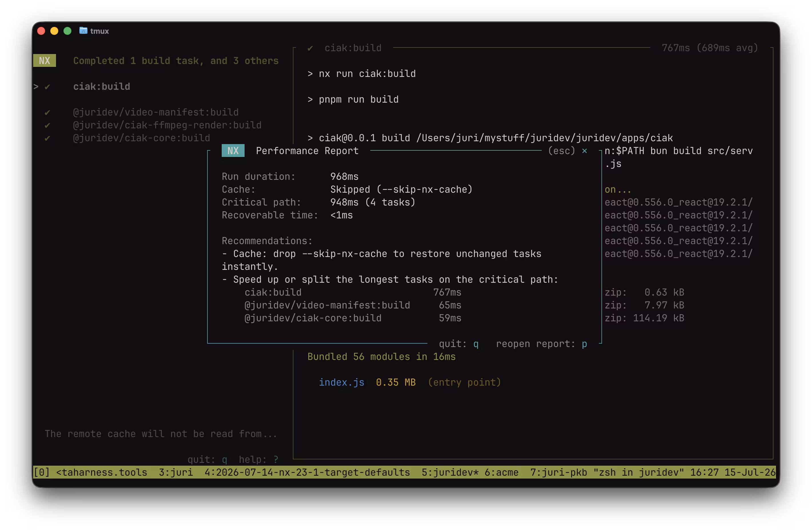Switch to tmux window 3:juri
Screen dimensions: 812x530
176,472
